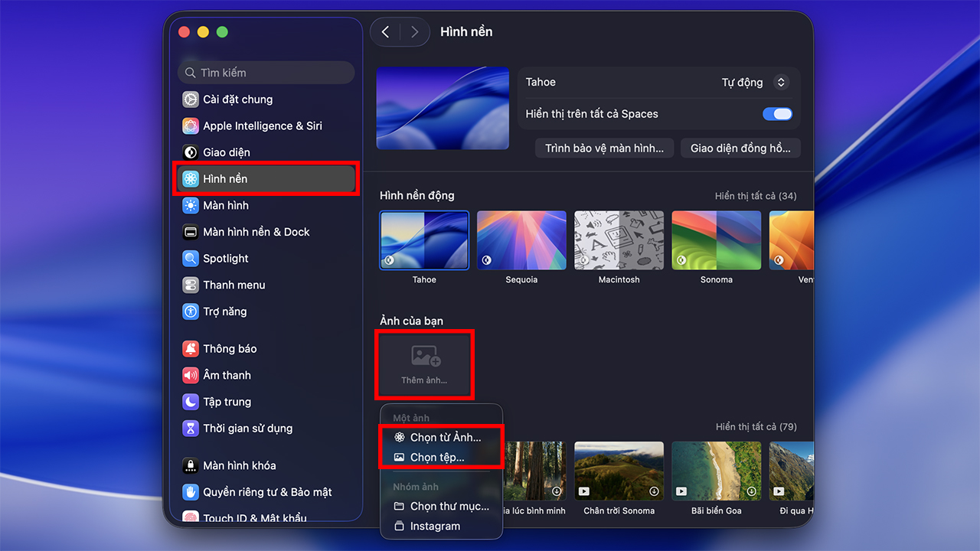Select the Tahoe wallpaper thumbnail
This screenshot has width=980, height=551.
pos(424,240)
